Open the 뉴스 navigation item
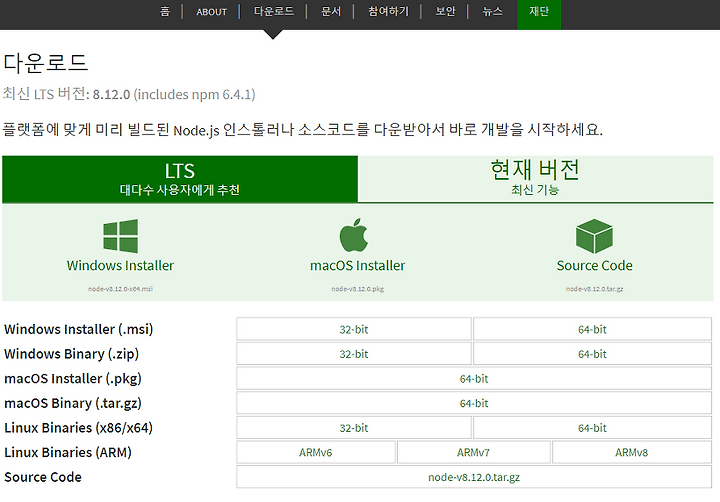The width and height of the screenshot is (720, 502). pos(492,11)
